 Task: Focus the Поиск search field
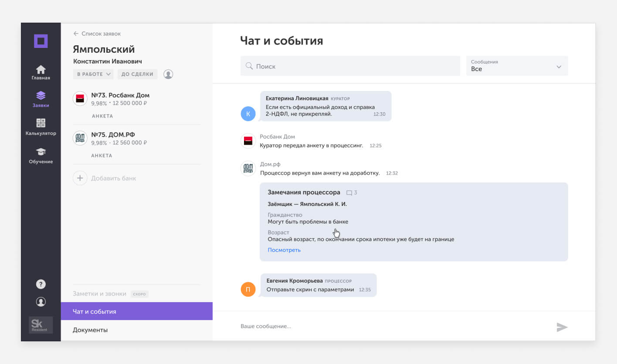350,66
